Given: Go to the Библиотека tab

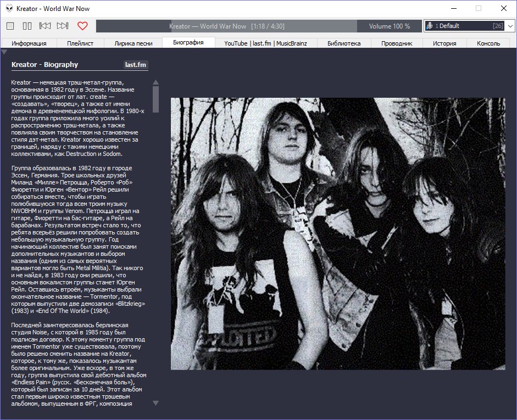Looking at the screenshot, I should pyautogui.click(x=344, y=43).
